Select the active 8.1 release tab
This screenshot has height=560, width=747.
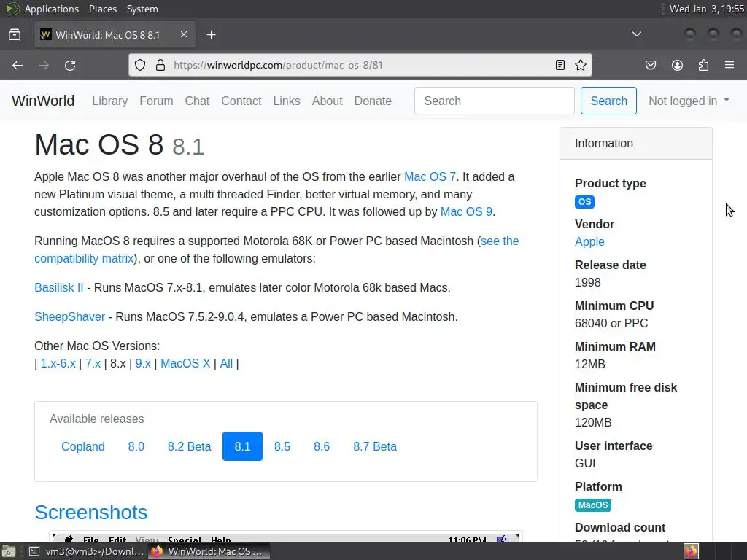click(x=242, y=446)
